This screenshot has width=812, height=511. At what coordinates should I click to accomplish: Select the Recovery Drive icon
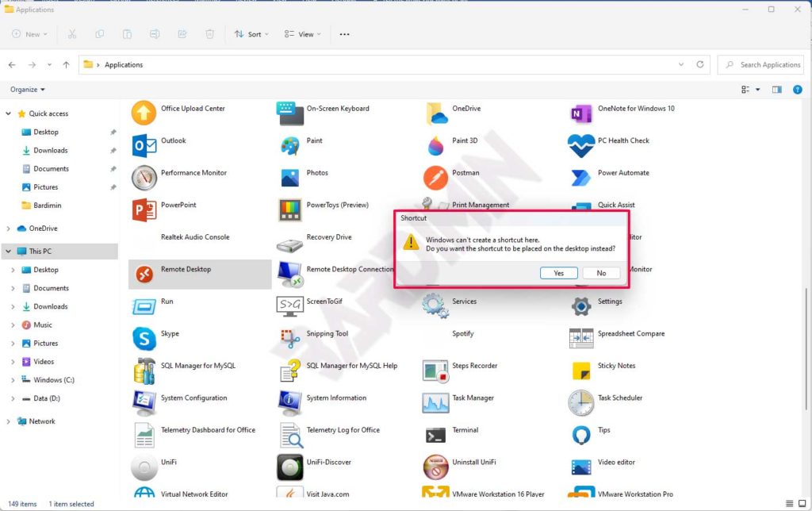point(289,244)
